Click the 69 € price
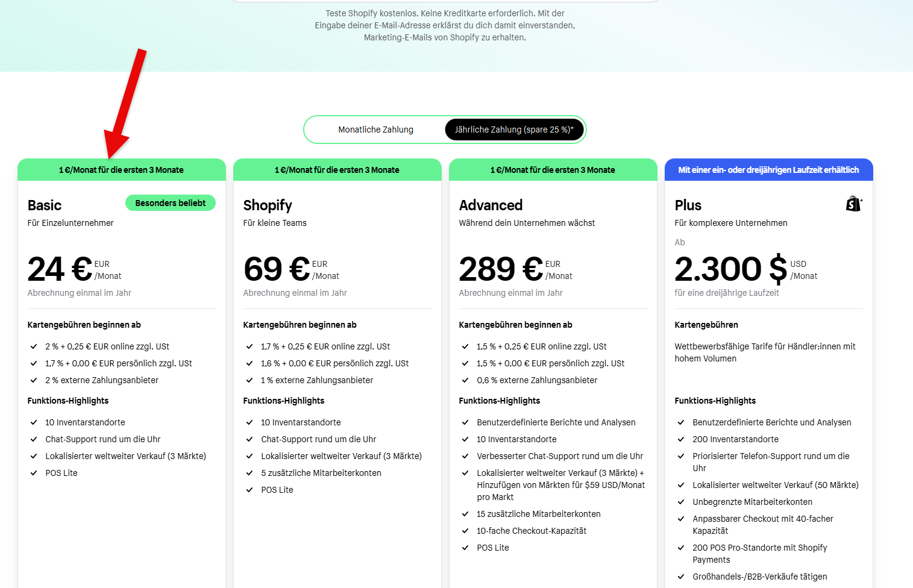Screen dimensions: 913x588 coord(277,269)
